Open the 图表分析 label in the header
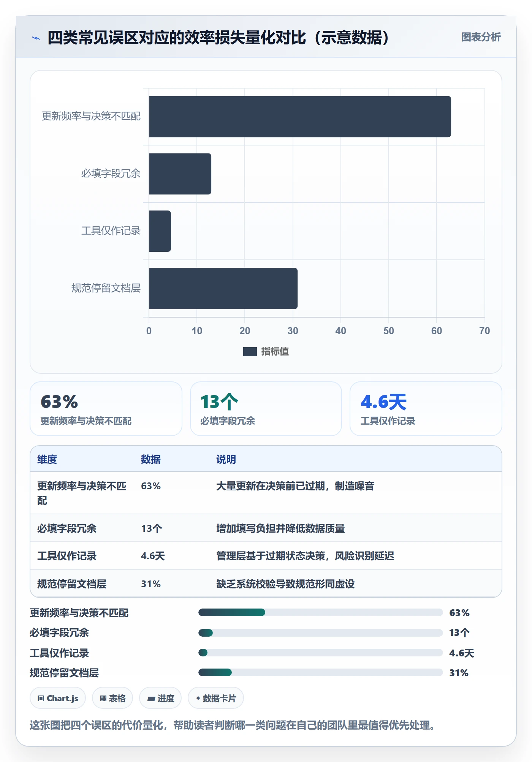Image resolution: width=532 pixels, height=762 pixels. tap(481, 37)
